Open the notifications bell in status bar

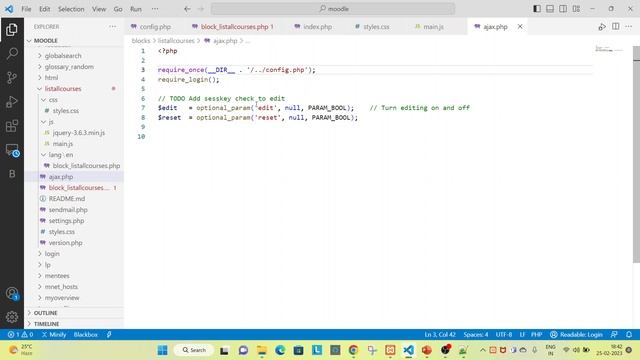(x=629, y=335)
